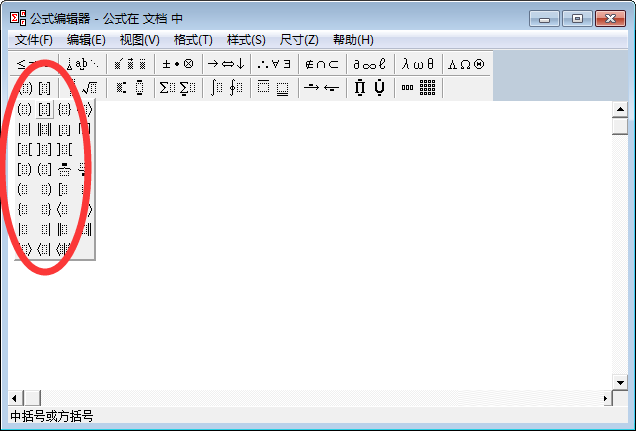Insert the left-only angle bracket template
The width and height of the screenshot is (636, 431).
point(65,209)
